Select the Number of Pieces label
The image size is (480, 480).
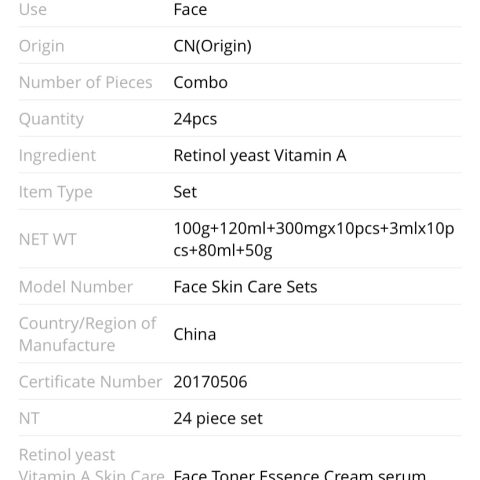click(86, 82)
